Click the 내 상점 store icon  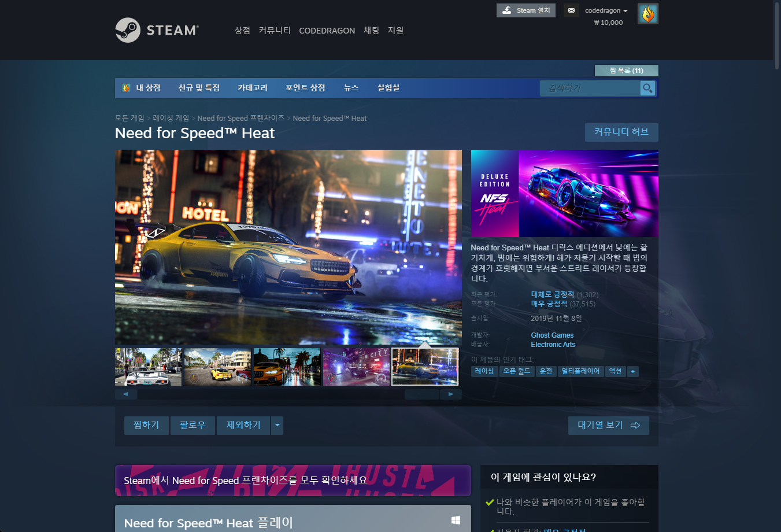pos(127,88)
